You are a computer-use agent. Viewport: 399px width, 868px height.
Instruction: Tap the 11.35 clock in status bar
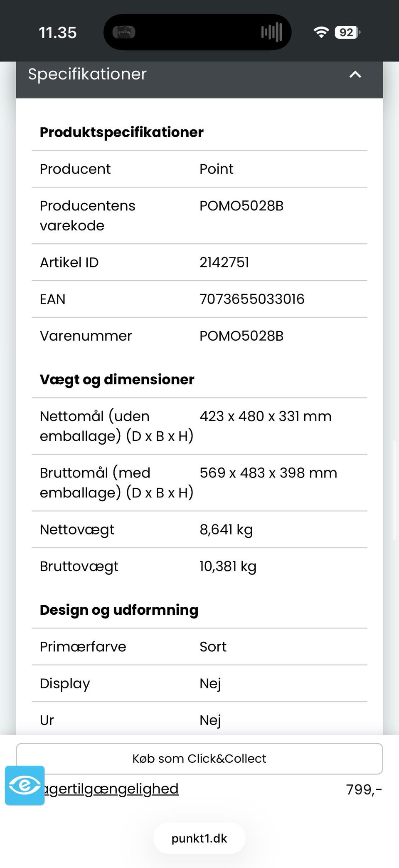pos(58,33)
